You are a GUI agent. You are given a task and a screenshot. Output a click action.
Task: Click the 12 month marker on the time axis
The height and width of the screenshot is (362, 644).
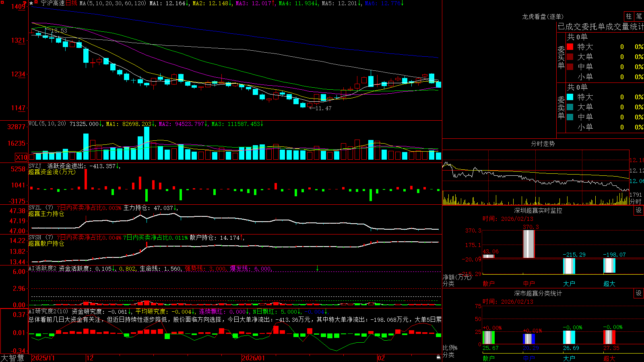[x=90, y=358]
